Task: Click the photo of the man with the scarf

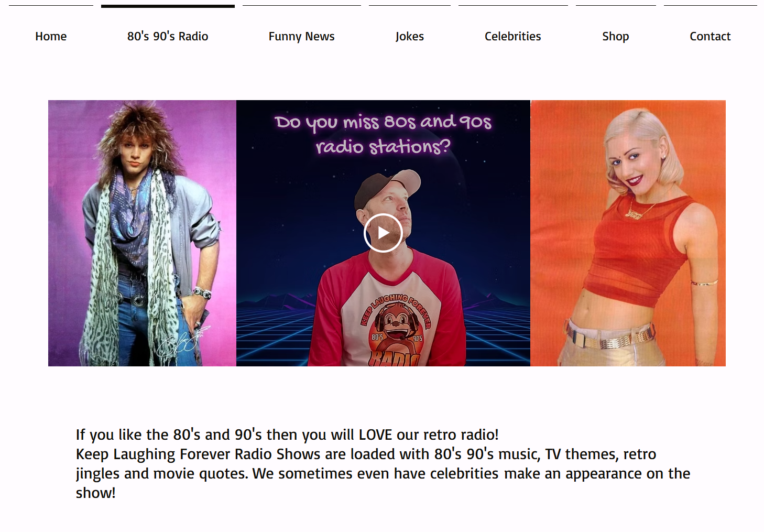Action: tap(142, 233)
